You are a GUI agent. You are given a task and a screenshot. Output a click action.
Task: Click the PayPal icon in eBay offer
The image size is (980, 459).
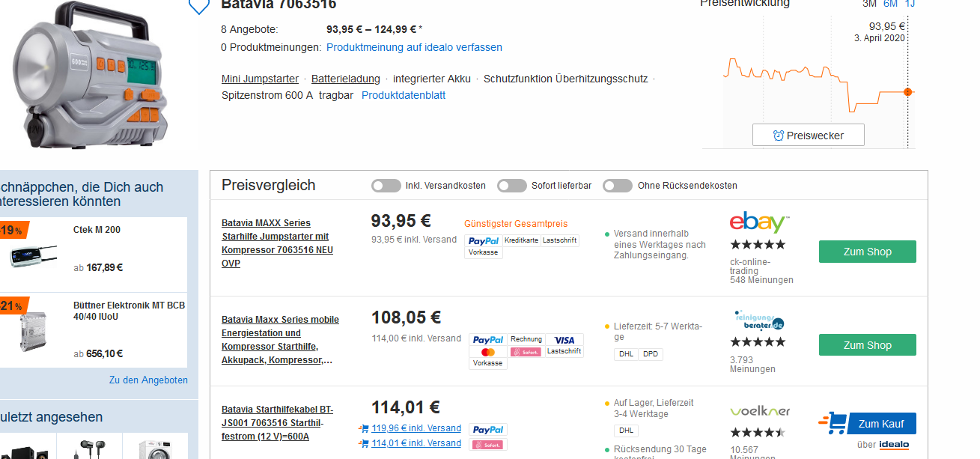pyautogui.click(x=483, y=240)
